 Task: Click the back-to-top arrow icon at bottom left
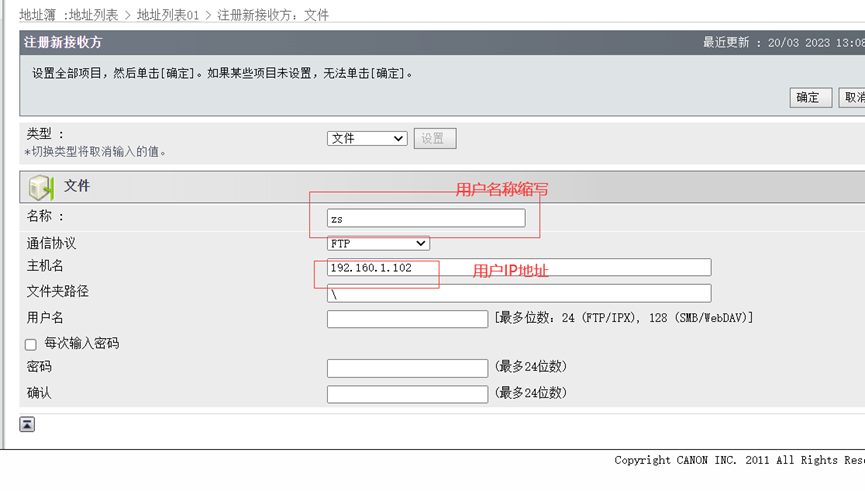27,424
